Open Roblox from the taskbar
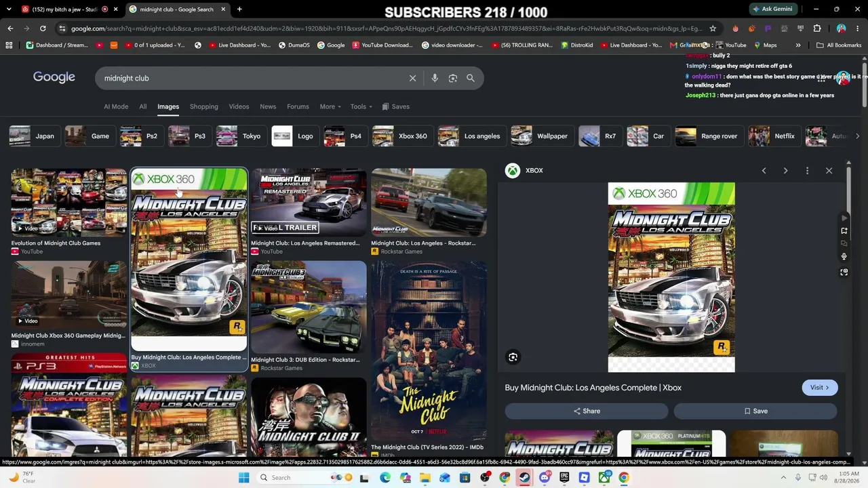 coord(584,478)
